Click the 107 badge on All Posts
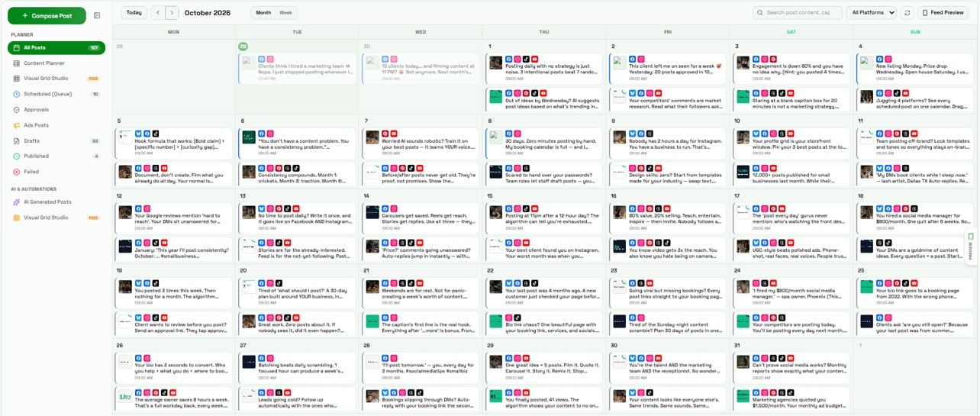Screen dimensions: 980x416 (x=95, y=47)
